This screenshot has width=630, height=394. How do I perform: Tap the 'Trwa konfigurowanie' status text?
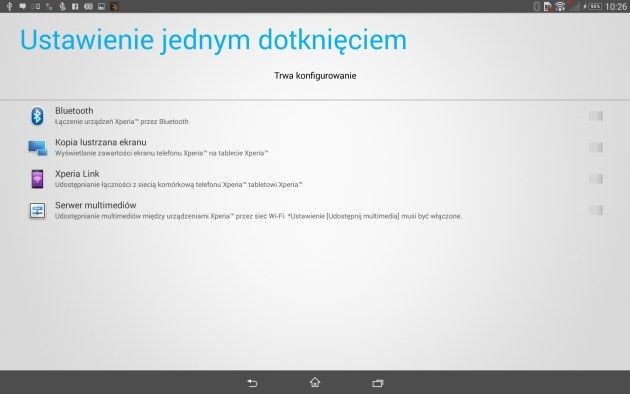[315, 76]
